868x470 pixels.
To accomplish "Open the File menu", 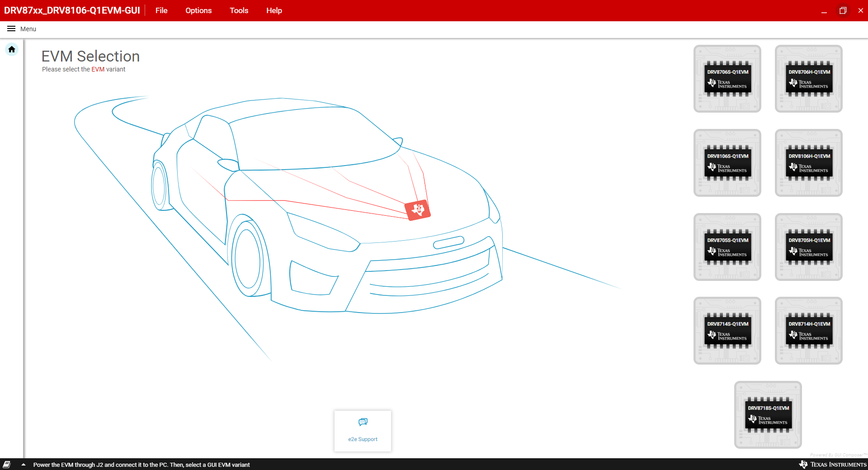I will pyautogui.click(x=161, y=10).
